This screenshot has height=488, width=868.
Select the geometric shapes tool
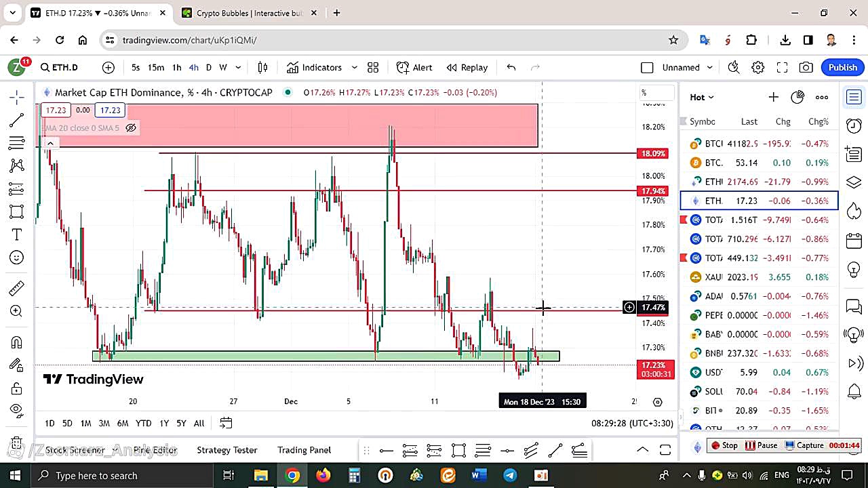tap(17, 211)
